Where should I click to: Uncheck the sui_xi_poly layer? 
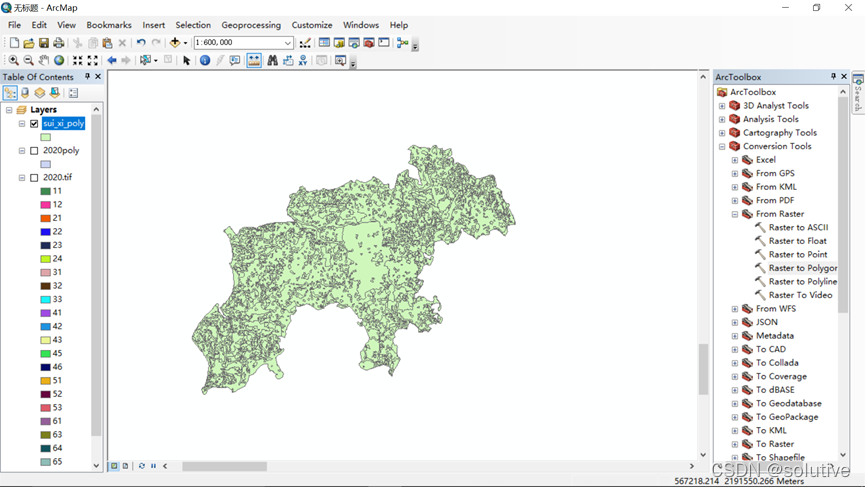click(34, 124)
